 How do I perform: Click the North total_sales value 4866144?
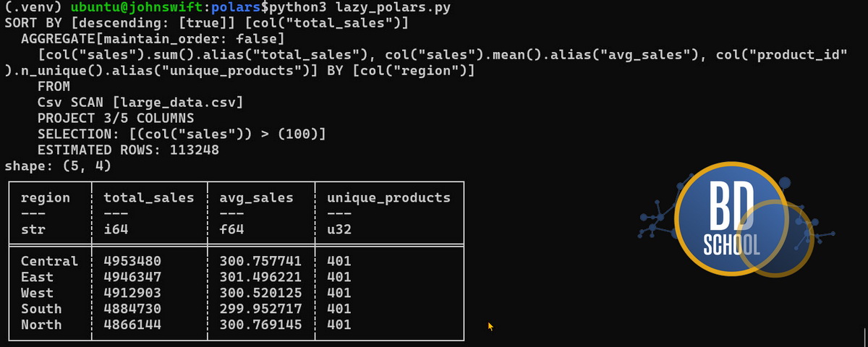pos(132,325)
